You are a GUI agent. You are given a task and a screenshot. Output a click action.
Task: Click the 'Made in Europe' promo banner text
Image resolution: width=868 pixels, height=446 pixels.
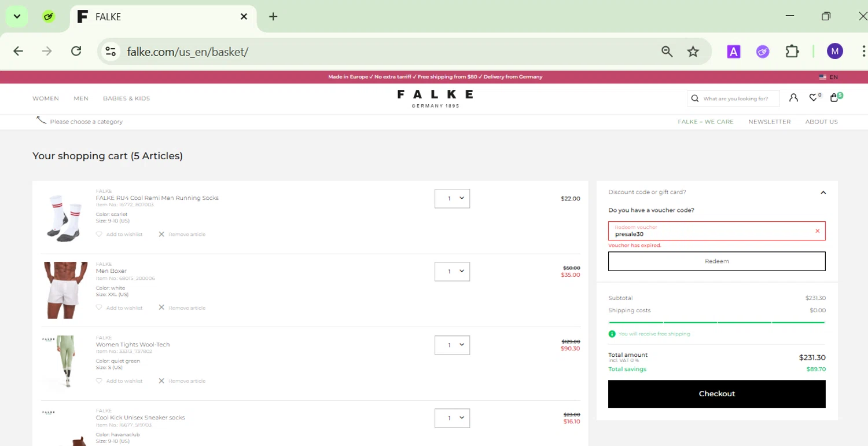[x=435, y=77]
